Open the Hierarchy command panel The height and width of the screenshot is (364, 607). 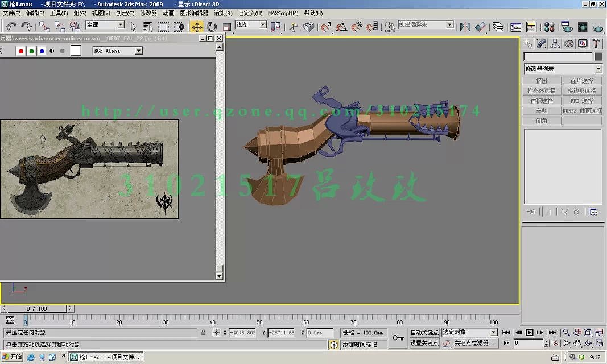tap(555, 43)
